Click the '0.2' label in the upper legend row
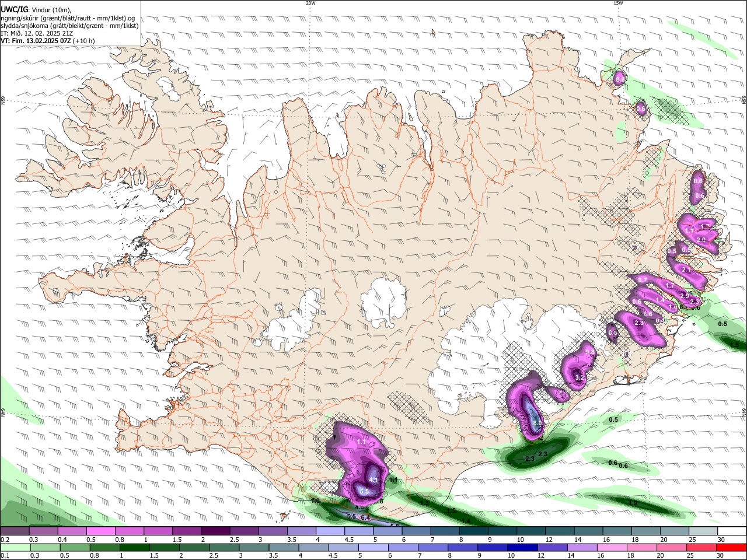 pyautogui.click(x=5, y=540)
